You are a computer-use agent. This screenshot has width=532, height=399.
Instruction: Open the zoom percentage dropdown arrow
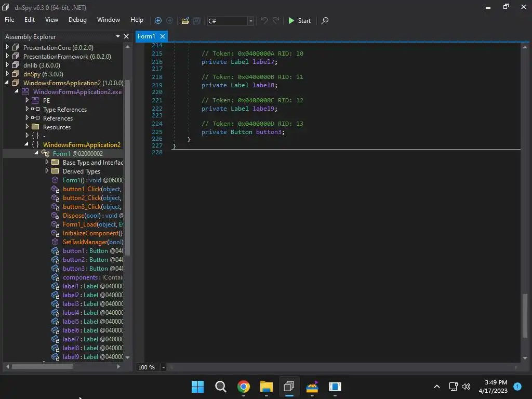click(x=163, y=367)
